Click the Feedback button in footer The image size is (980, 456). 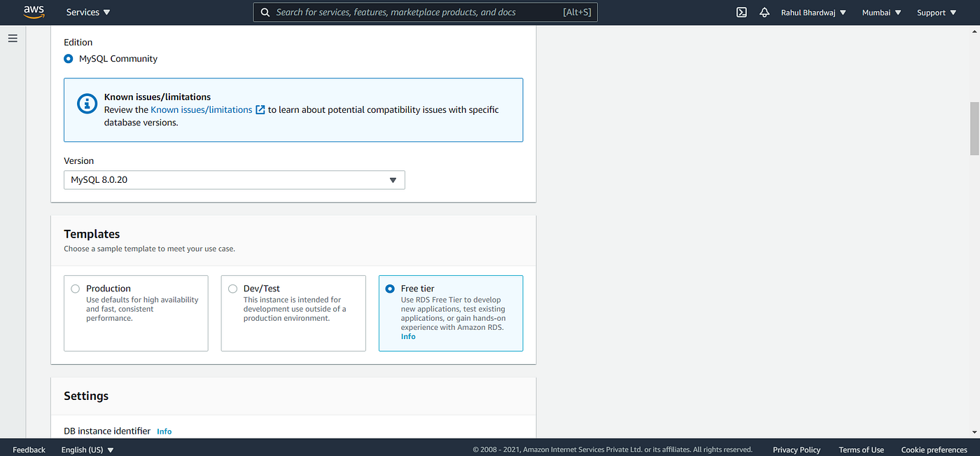29,450
